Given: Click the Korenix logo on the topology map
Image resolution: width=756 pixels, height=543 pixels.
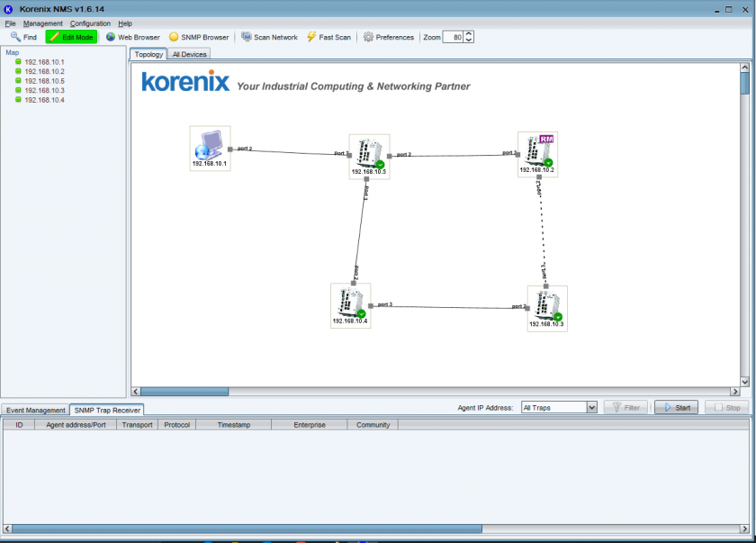Looking at the screenshot, I should click(185, 82).
